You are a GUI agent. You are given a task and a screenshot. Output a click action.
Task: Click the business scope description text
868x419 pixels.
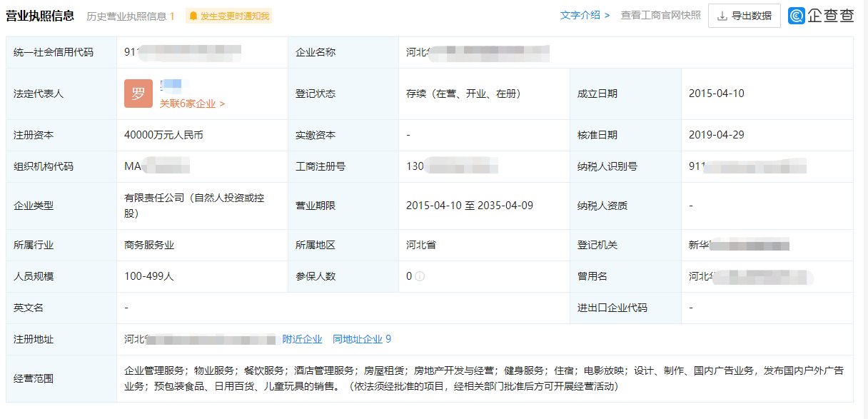(x=484, y=378)
